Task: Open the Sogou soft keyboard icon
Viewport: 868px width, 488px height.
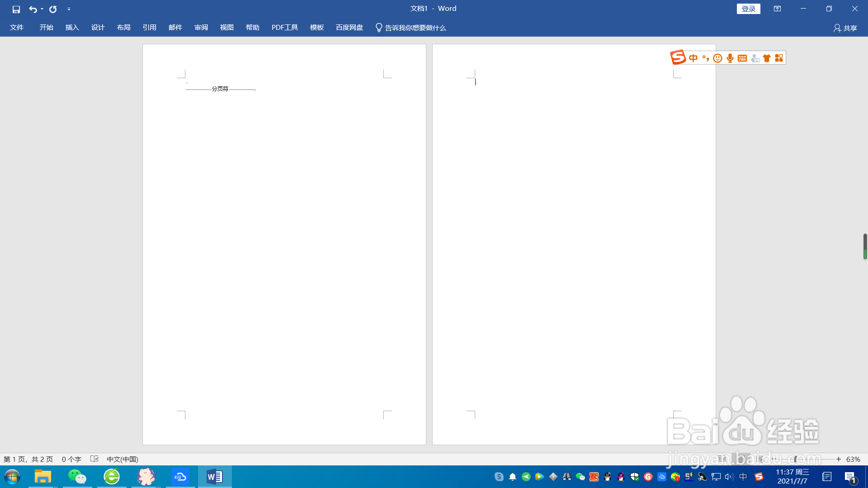Action: coord(742,58)
